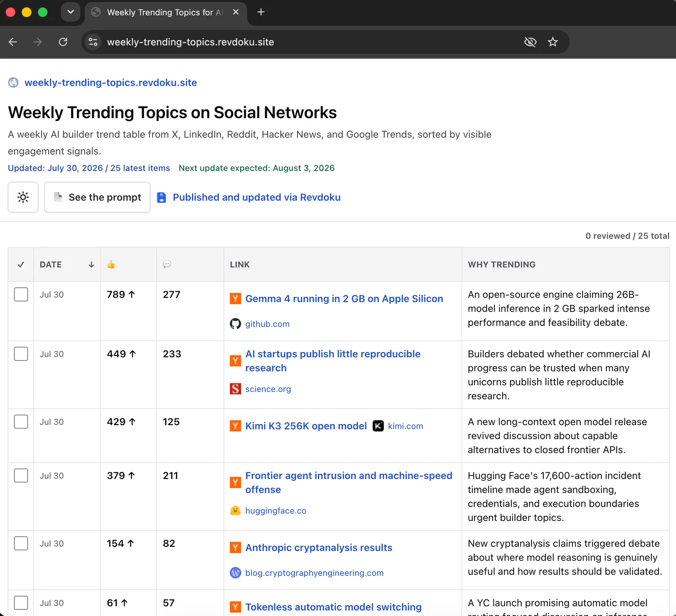Viewport: 676px width, 616px height.
Task: Open the github.com source link
Action: tap(267, 324)
